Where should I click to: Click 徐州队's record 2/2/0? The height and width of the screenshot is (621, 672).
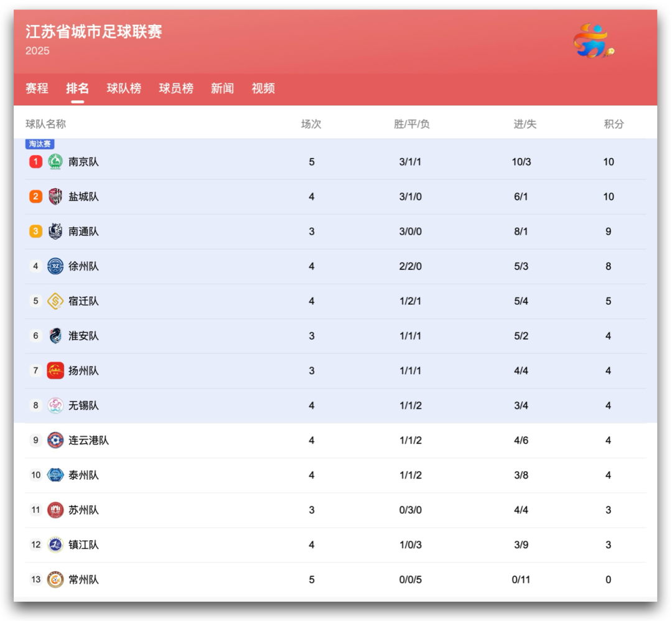pyautogui.click(x=411, y=266)
